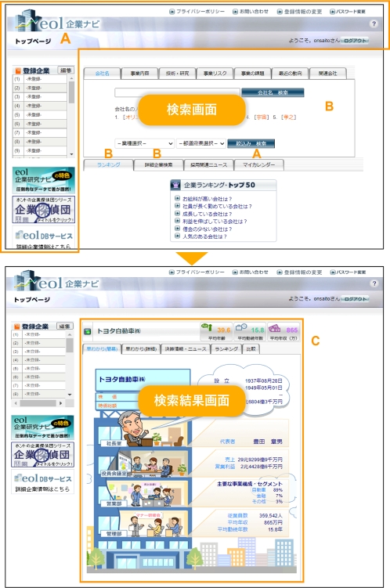Open 社員が長く勤めている会社は? ranking link

(217, 206)
